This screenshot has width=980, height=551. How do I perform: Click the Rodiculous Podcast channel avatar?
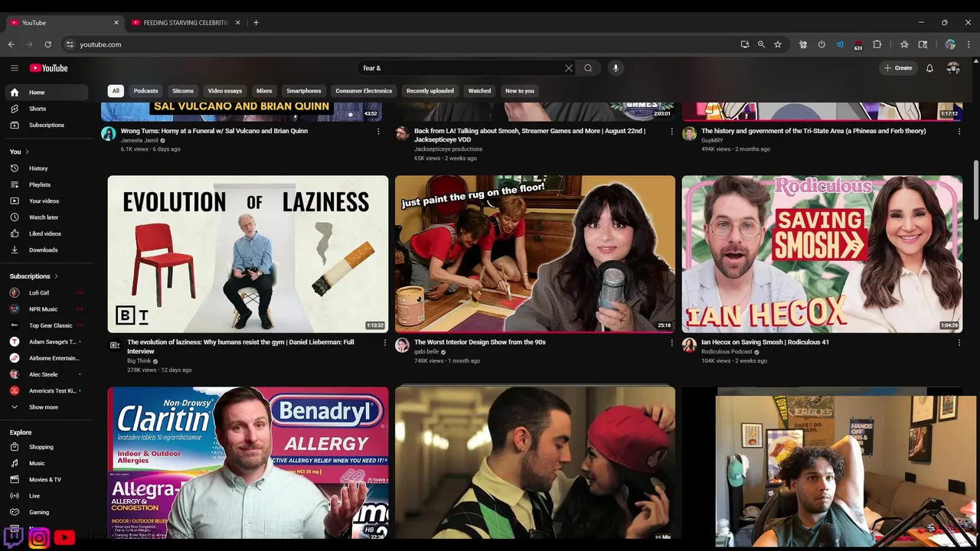click(689, 345)
